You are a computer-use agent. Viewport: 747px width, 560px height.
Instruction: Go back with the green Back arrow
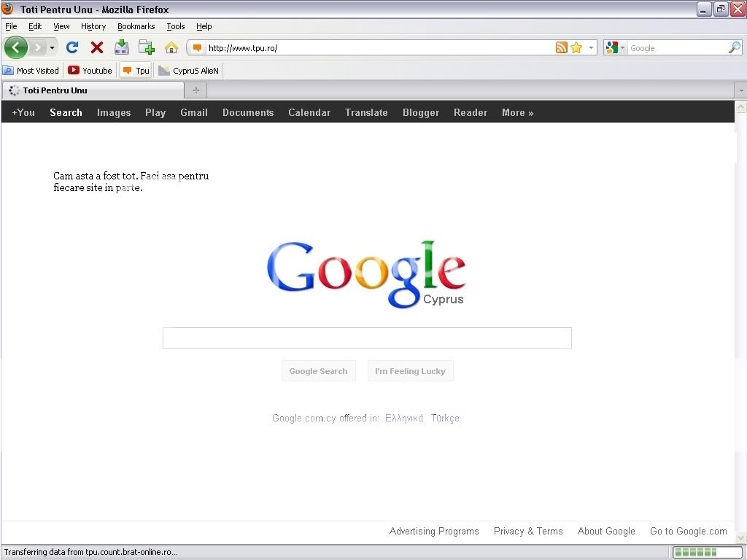tap(16, 47)
